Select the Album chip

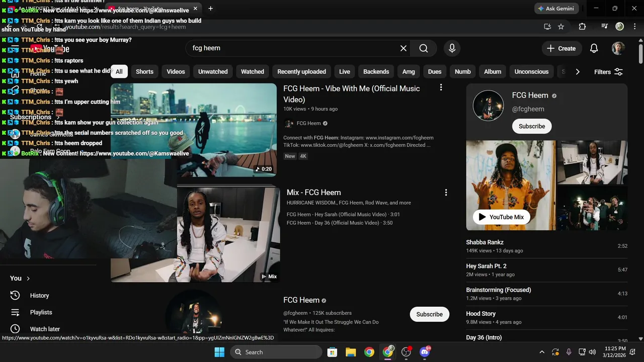(493, 71)
